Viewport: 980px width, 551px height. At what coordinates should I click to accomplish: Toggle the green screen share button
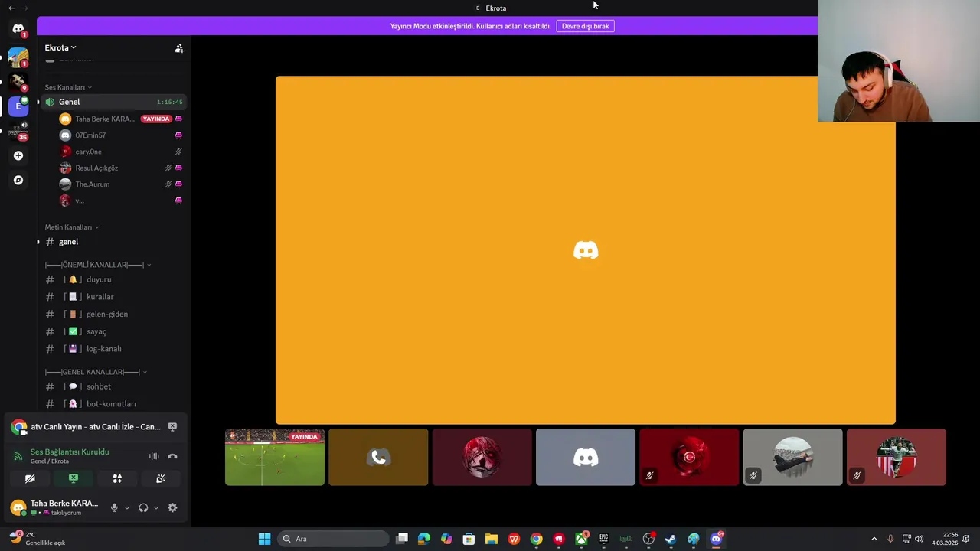tap(73, 478)
